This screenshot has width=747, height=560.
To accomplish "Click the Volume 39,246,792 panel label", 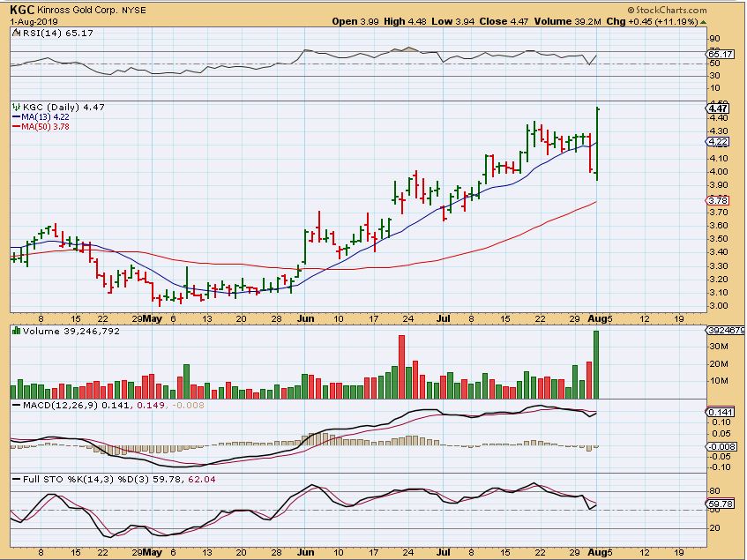I will pos(71,332).
